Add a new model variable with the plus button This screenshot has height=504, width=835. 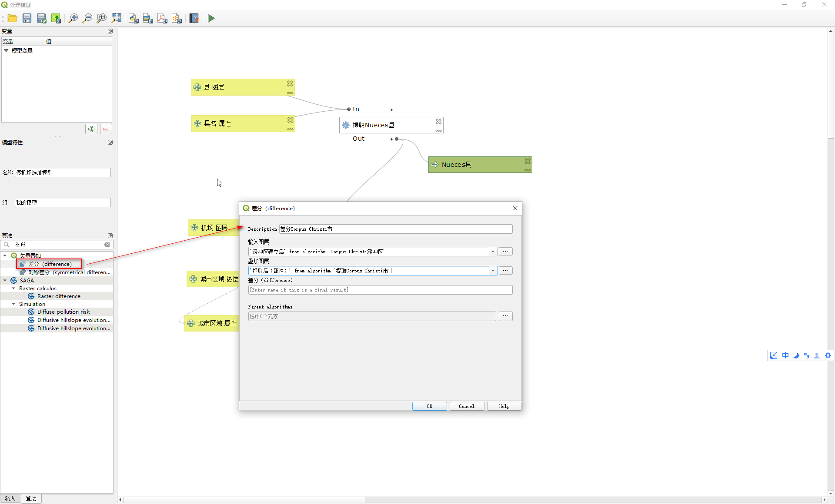pos(91,129)
